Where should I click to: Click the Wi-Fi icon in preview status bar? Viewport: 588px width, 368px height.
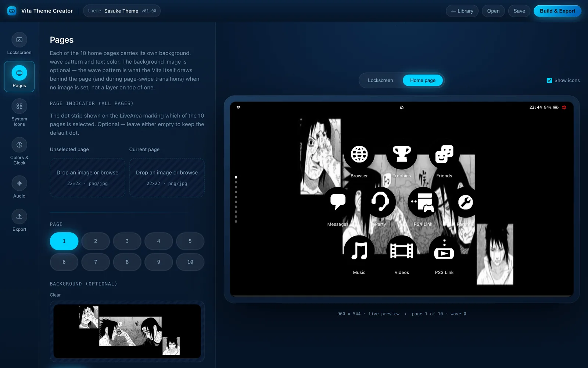point(238,107)
